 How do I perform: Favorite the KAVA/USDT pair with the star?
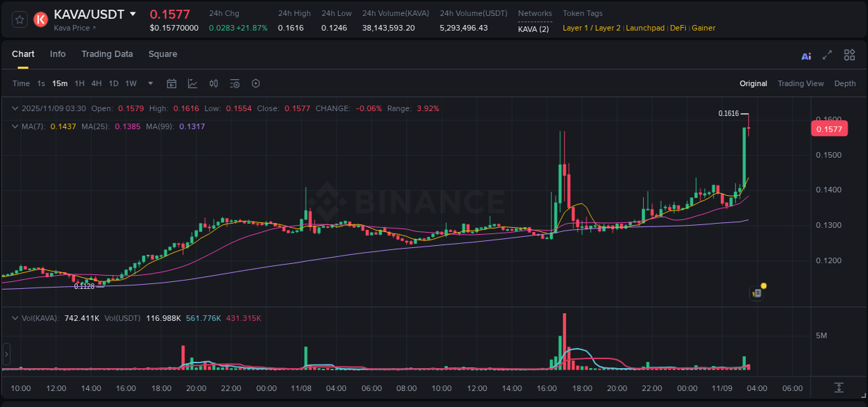19,19
